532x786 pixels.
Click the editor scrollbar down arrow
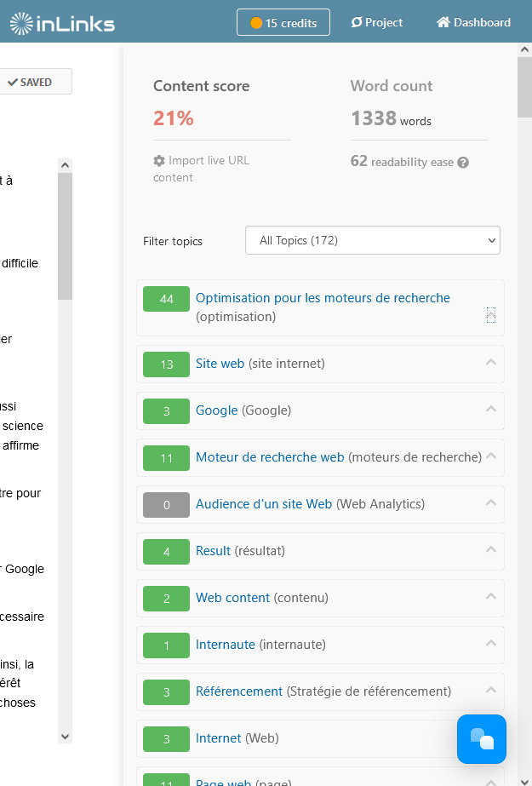[x=66, y=736]
